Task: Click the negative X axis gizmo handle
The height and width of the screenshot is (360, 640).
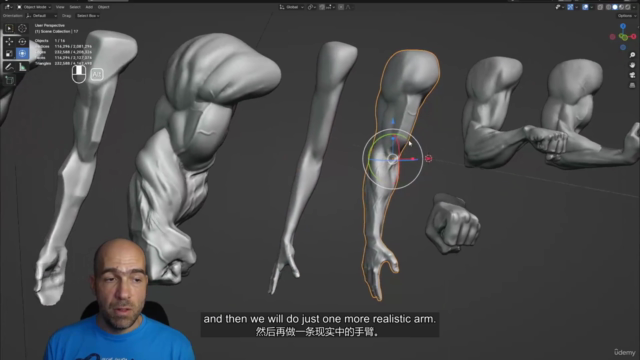Action: [612, 37]
